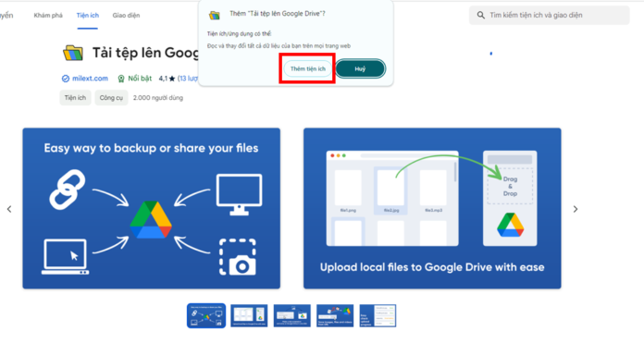Open the 'Giao diện' tab
This screenshot has width=644, height=356.
pos(126,15)
